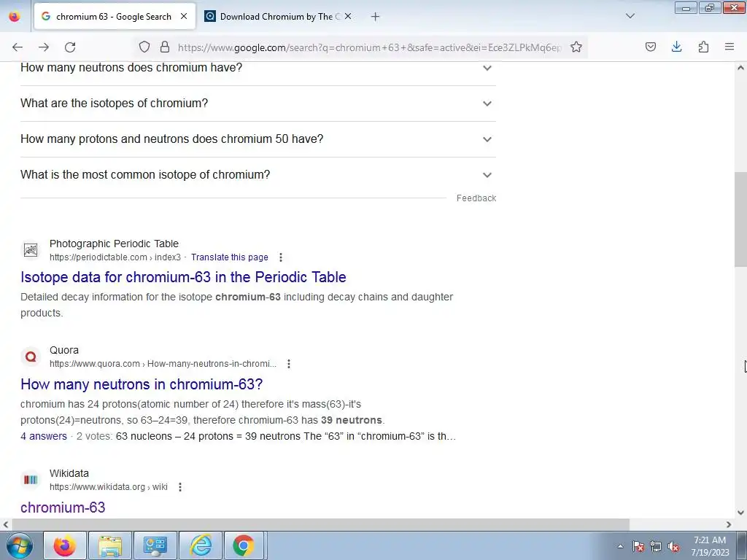Show hidden system tray icons

620,546
